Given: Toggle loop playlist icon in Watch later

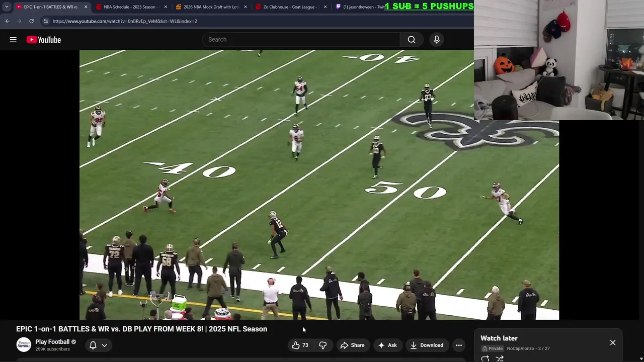Looking at the screenshot, I should (485, 358).
